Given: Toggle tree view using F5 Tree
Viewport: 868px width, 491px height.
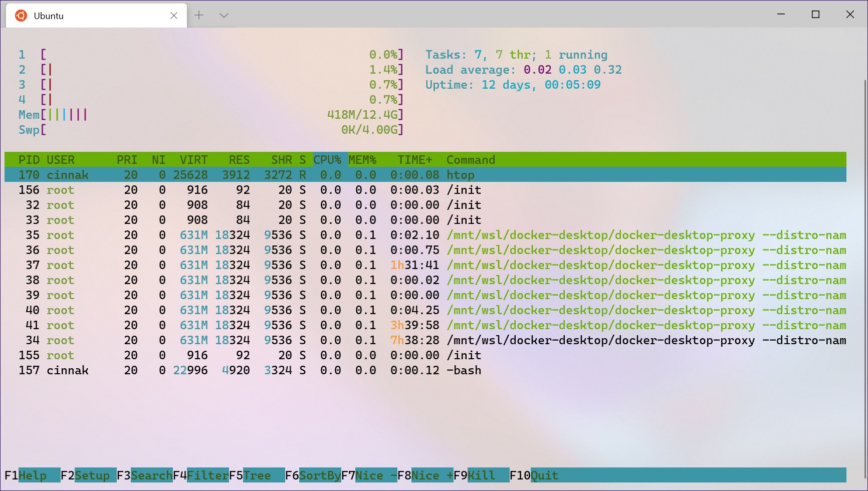Looking at the screenshot, I should (253, 475).
